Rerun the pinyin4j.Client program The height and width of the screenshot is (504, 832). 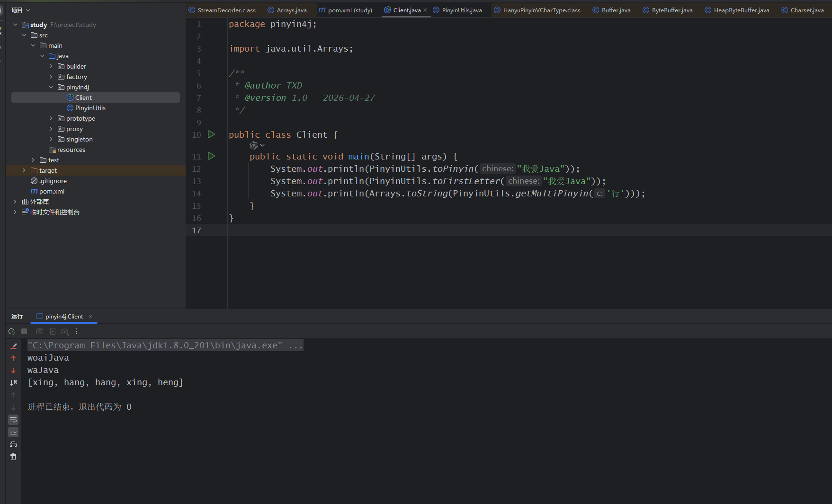pyautogui.click(x=12, y=332)
